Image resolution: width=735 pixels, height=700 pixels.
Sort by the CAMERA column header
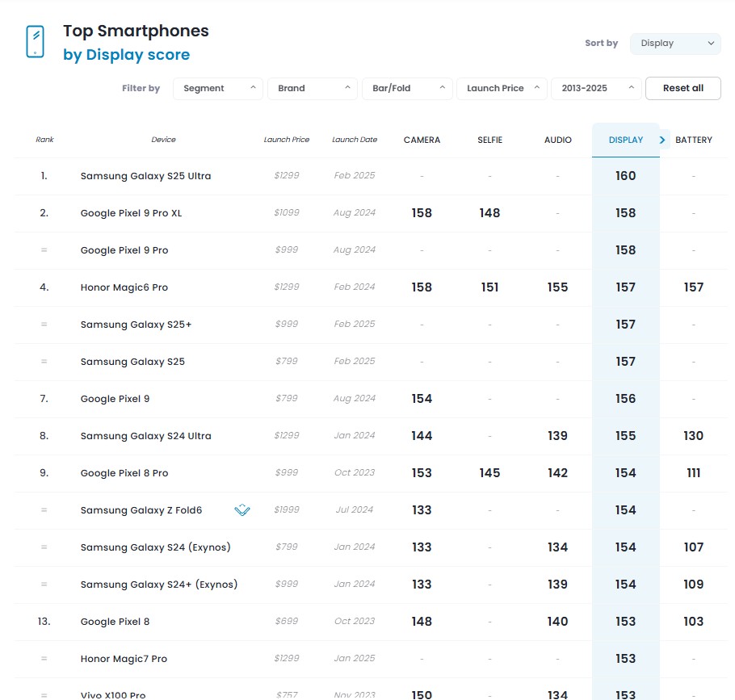pos(422,140)
